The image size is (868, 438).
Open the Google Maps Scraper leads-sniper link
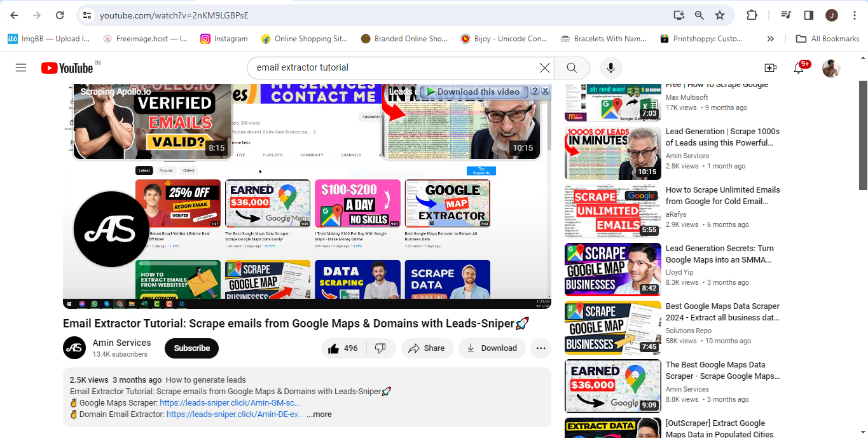pos(230,403)
